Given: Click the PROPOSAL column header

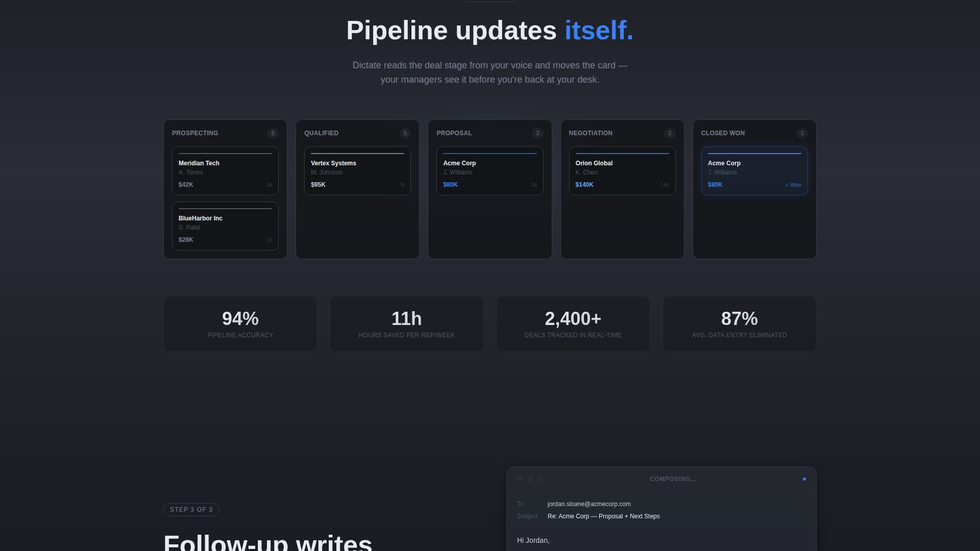Looking at the screenshot, I should 454,133.
